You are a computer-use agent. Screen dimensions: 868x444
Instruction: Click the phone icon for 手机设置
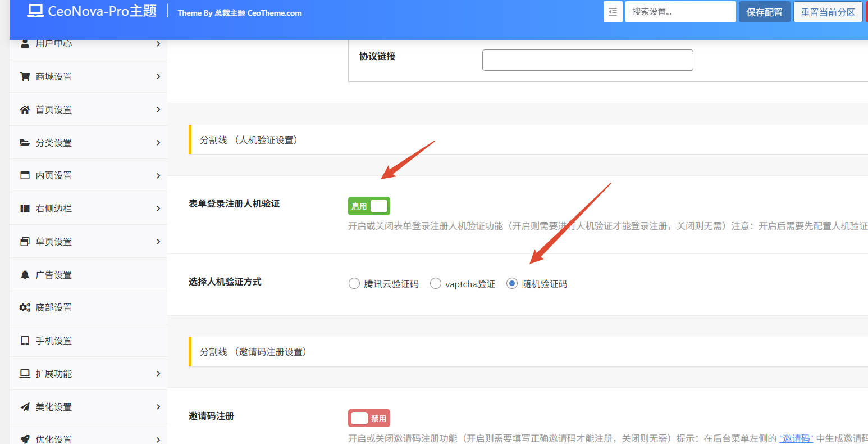(x=24, y=340)
